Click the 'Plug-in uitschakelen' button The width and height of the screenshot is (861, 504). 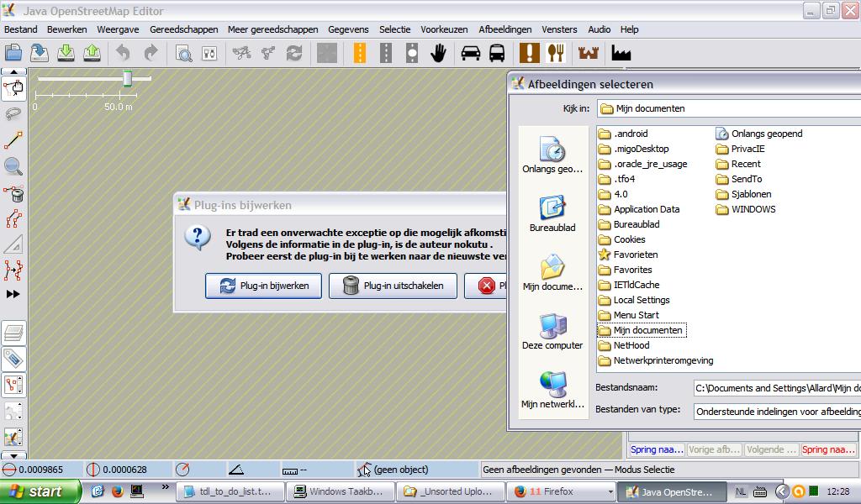click(x=393, y=286)
